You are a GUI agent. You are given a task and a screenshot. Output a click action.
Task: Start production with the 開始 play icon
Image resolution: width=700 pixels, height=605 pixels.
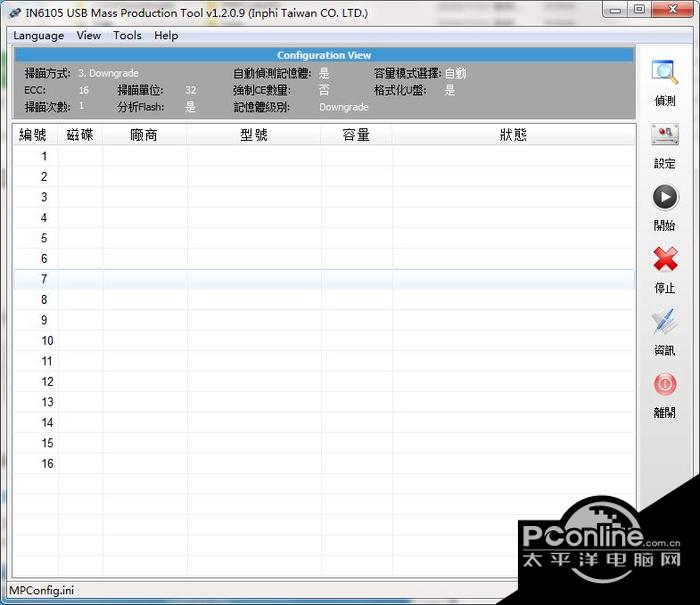click(x=665, y=197)
